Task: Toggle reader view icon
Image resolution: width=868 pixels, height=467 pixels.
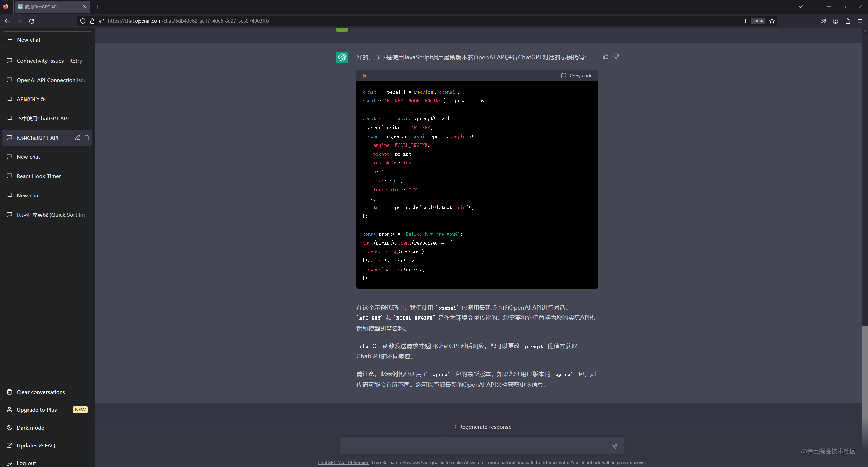Action: pos(743,21)
